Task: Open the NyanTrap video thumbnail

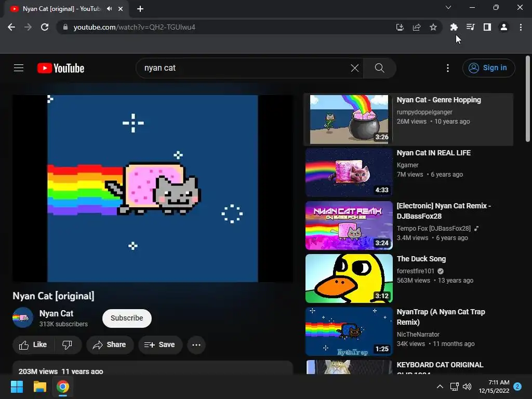Action: [349, 331]
